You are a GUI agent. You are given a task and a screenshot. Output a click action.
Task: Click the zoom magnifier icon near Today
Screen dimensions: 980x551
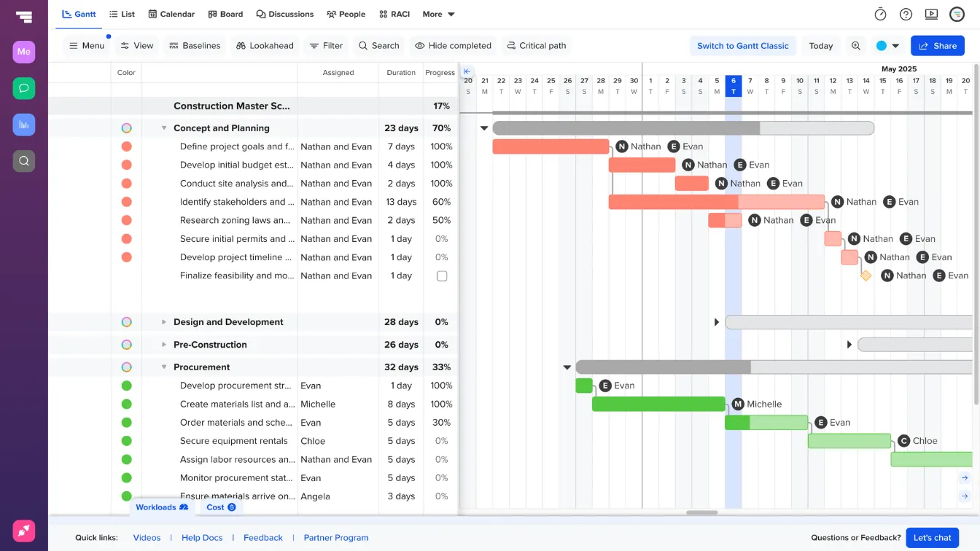pyautogui.click(x=856, y=45)
